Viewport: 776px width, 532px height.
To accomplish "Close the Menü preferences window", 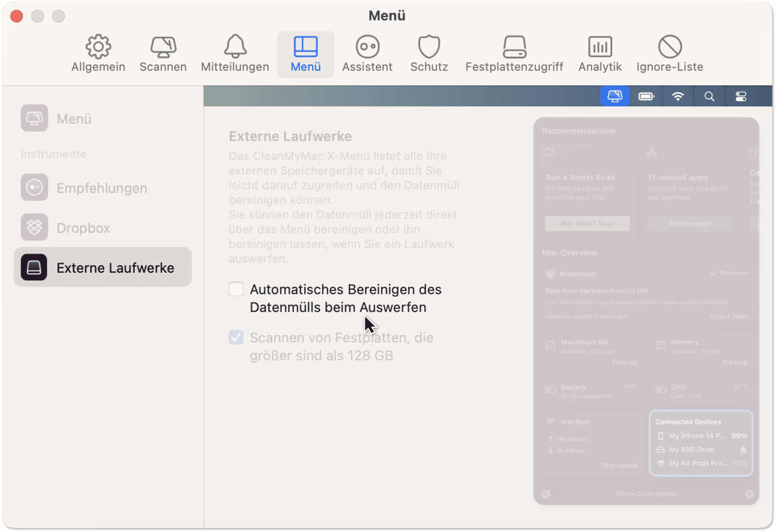I will tap(16, 16).
